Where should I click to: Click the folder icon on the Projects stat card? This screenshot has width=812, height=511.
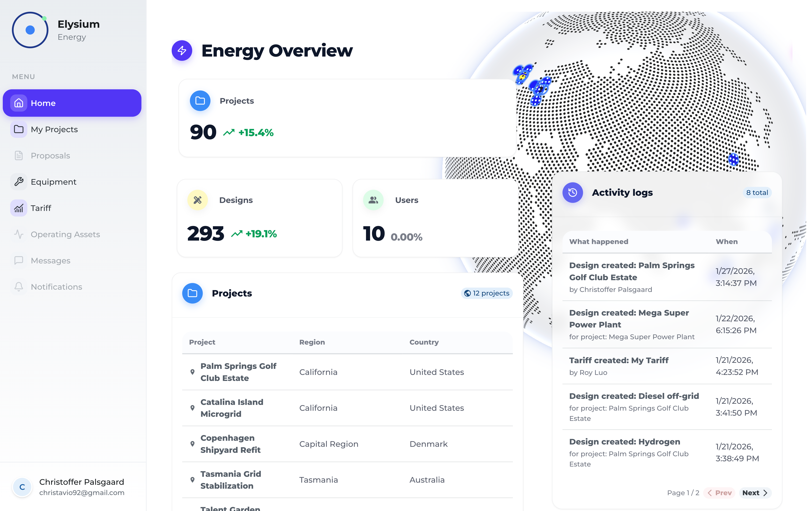(x=200, y=100)
